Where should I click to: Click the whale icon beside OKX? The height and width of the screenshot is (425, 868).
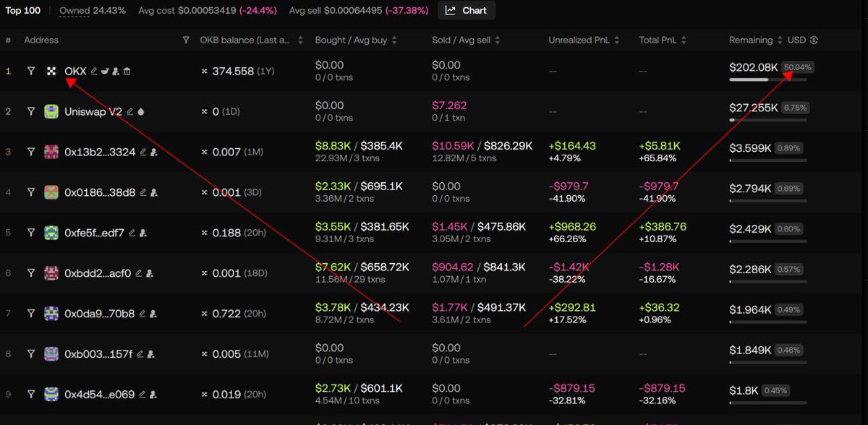105,72
